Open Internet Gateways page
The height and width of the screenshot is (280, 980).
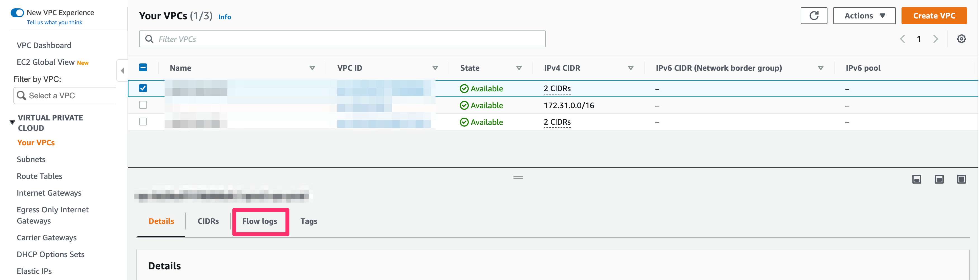(49, 193)
